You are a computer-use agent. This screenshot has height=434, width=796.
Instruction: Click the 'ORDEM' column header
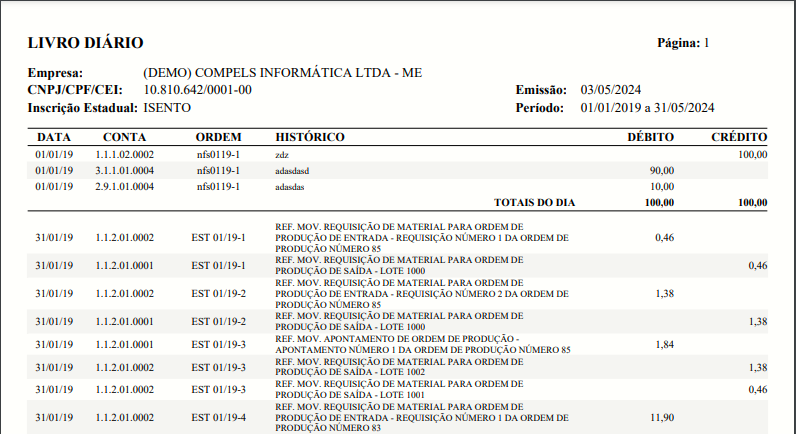tap(218, 137)
